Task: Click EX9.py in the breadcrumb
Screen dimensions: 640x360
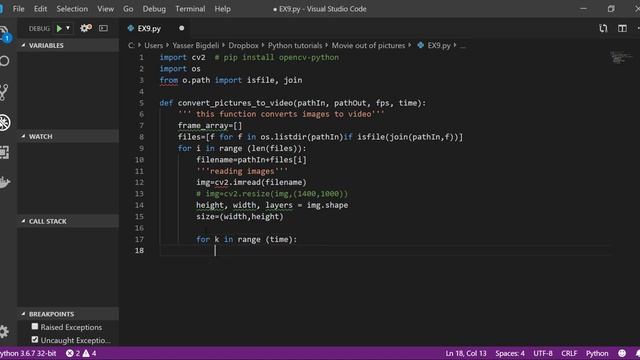Action: click(x=439, y=45)
